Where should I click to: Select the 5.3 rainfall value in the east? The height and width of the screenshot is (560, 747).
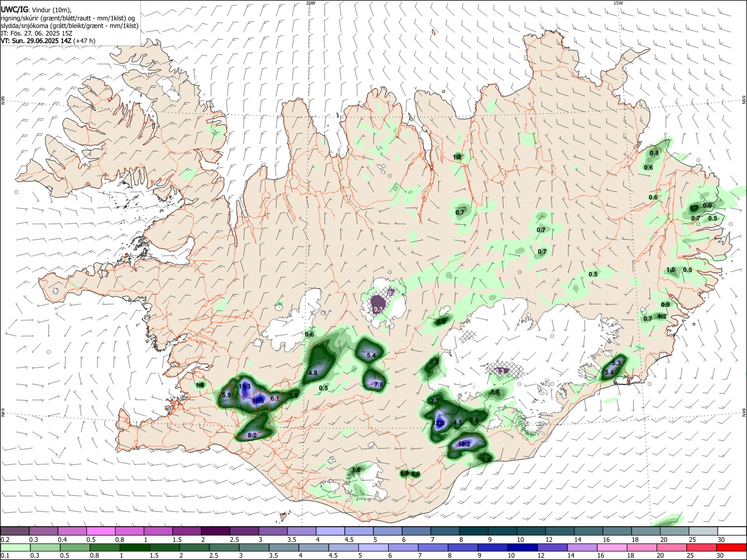tap(616, 363)
